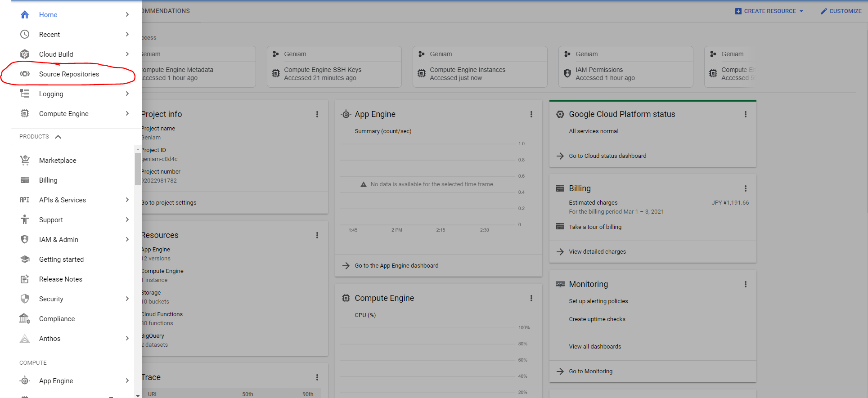Click the Cloud Build hexagon icon
Viewport: 868px width, 398px height.
(x=25, y=54)
